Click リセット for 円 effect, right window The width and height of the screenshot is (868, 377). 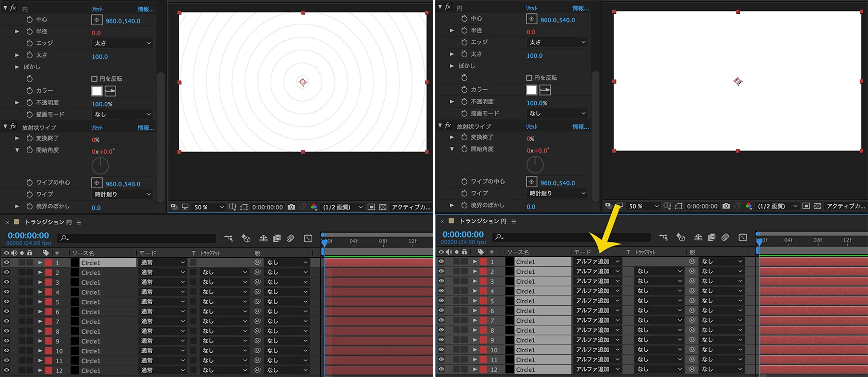coord(532,8)
